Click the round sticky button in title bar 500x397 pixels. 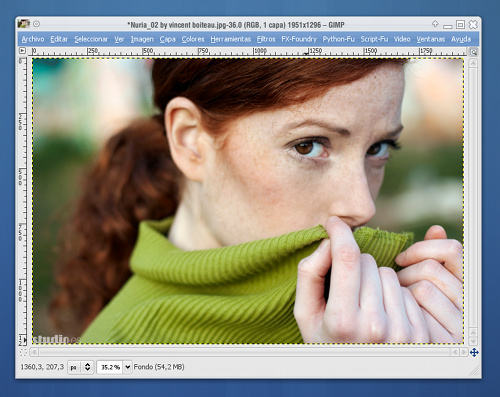click(37, 24)
